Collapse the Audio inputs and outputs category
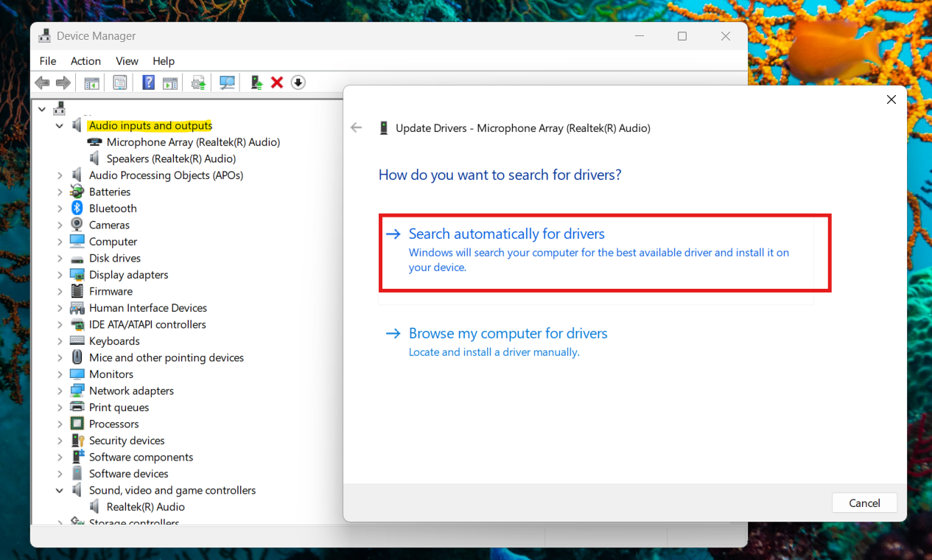Image resolution: width=932 pixels, height=560 pixels. tap(60, 125)
